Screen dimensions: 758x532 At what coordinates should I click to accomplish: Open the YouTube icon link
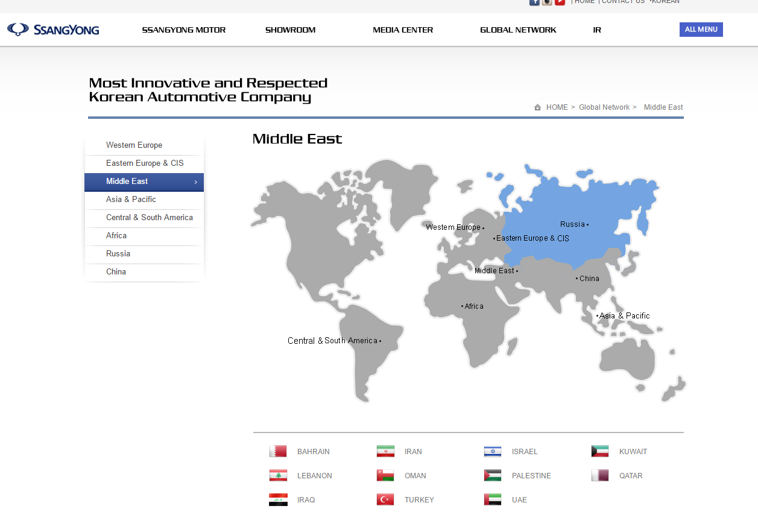coord(560,2)
